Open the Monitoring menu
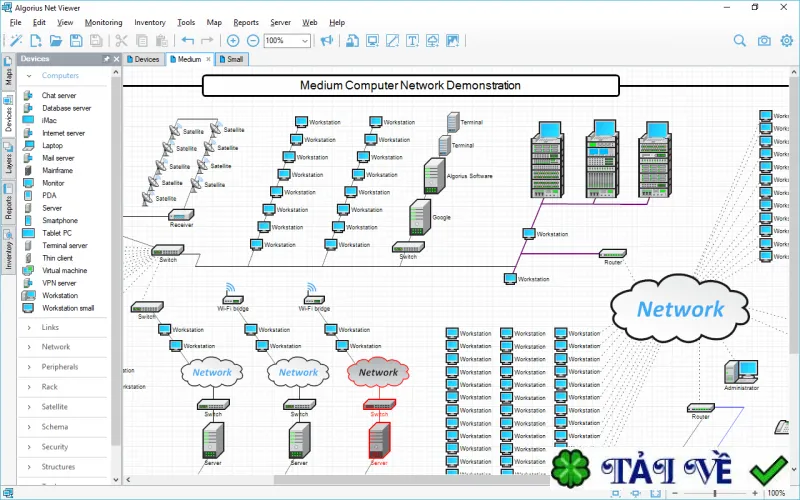The image size is (800, 500). 104,22
